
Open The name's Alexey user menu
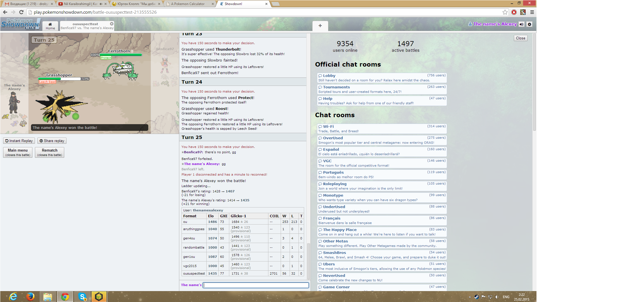coord(493,24)
